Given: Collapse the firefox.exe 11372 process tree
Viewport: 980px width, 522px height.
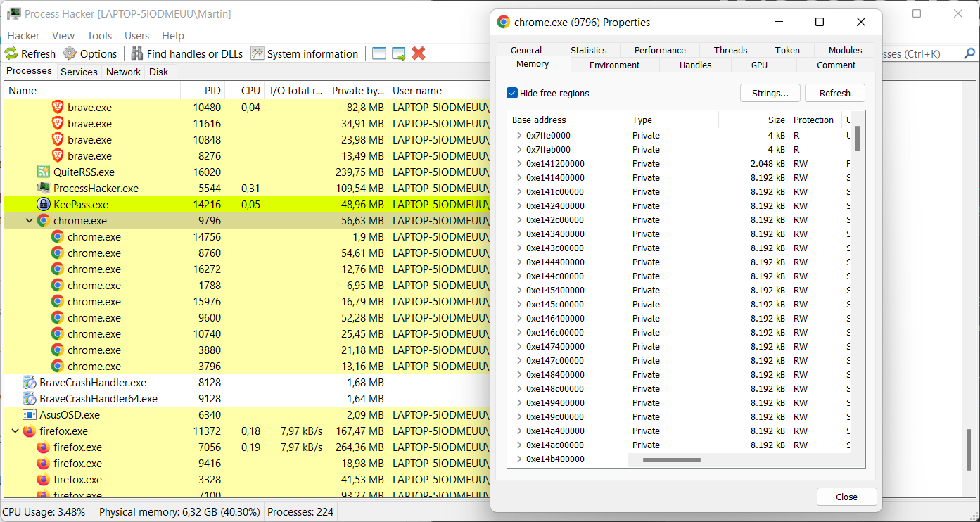Looking at the screenshot, I should (x=15, y=431).
